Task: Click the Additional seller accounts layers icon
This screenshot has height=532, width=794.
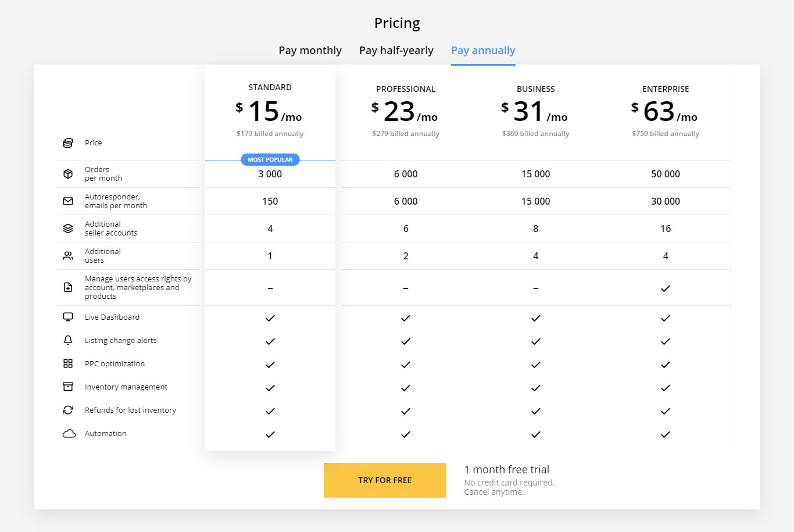Action: coord(68,228)
